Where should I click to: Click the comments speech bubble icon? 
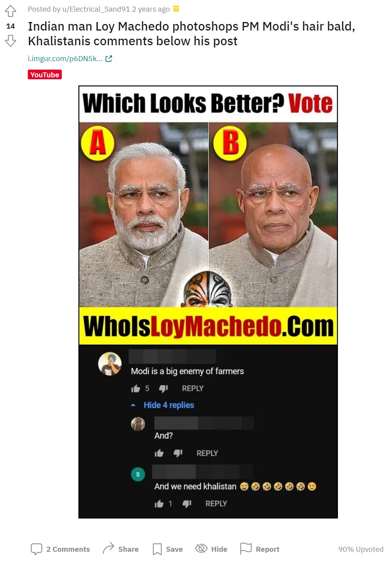point(36,549)
